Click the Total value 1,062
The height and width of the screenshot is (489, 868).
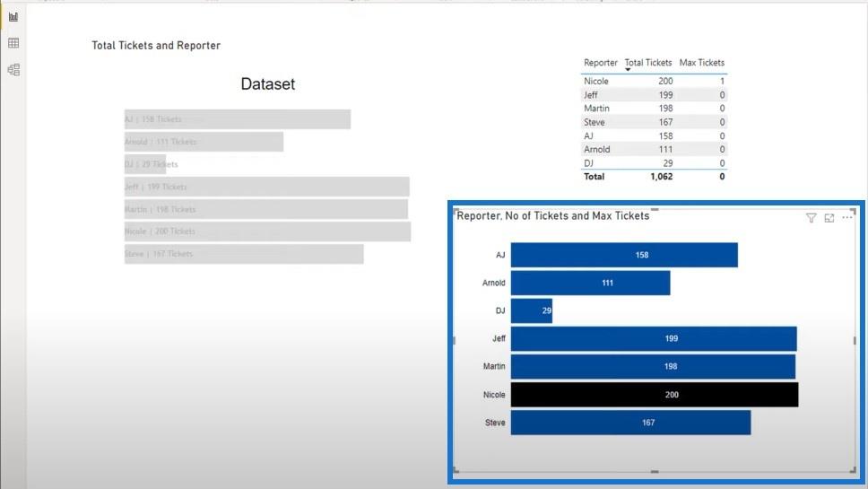661,177
